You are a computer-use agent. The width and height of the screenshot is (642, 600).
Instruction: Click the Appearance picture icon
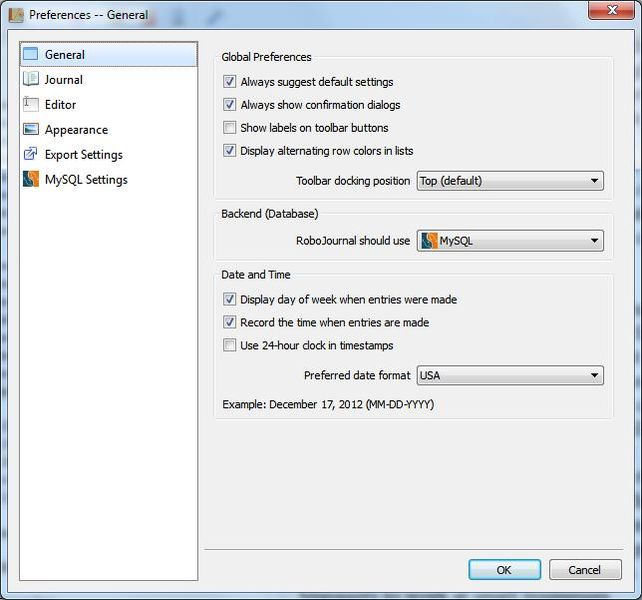click(31, 129)
